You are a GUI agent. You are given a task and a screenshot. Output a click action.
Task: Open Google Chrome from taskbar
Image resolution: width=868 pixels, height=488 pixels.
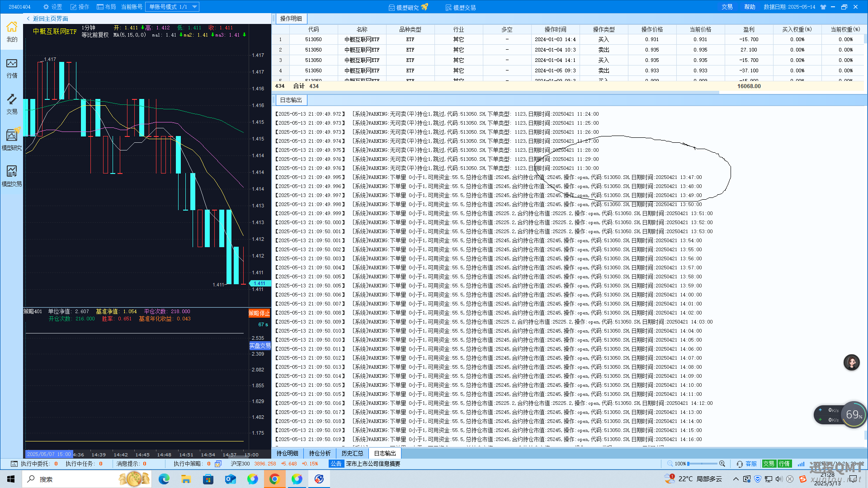click(x=274, y=479)
